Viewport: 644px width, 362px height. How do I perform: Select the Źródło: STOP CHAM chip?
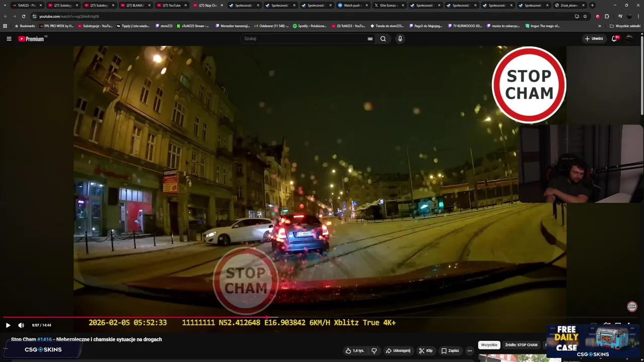[521, 345]
